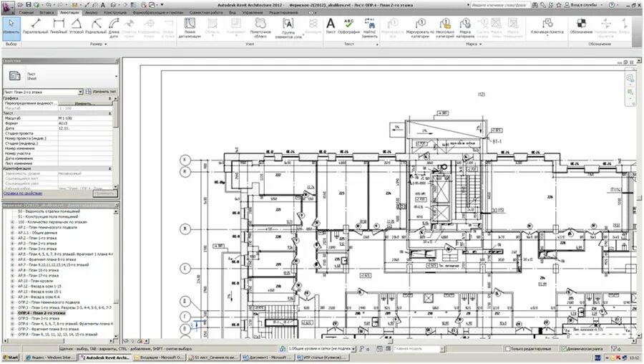Choose the Arc Length (Длина дуги) dimension tool
This screenshot has width=644, height=364.
tap(114, 27)
